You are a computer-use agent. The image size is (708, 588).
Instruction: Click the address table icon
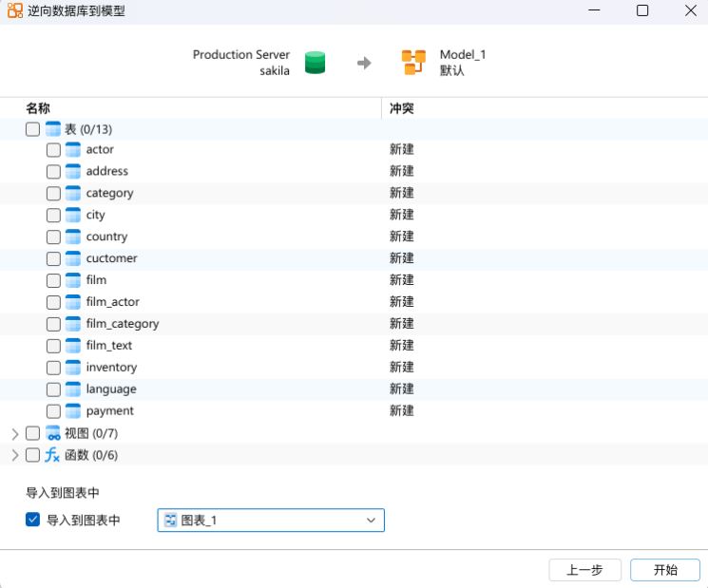pos(72,171)
